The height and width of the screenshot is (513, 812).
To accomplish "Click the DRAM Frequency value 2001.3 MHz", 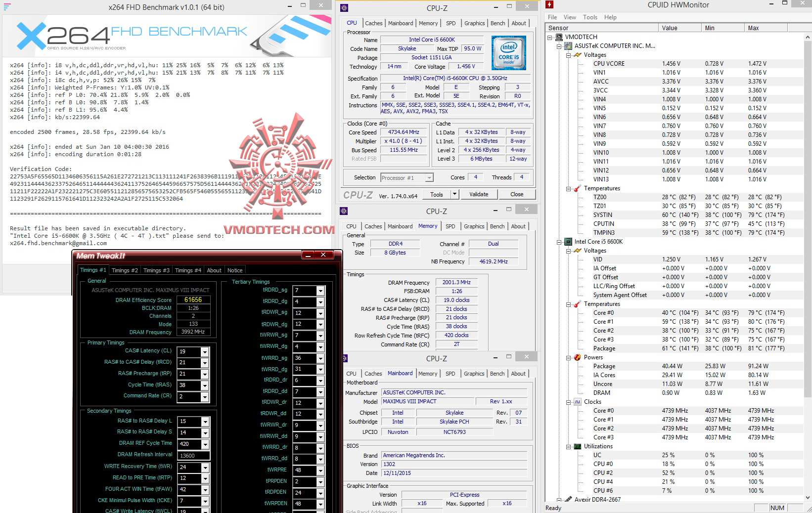I will (x=456, y=282).
